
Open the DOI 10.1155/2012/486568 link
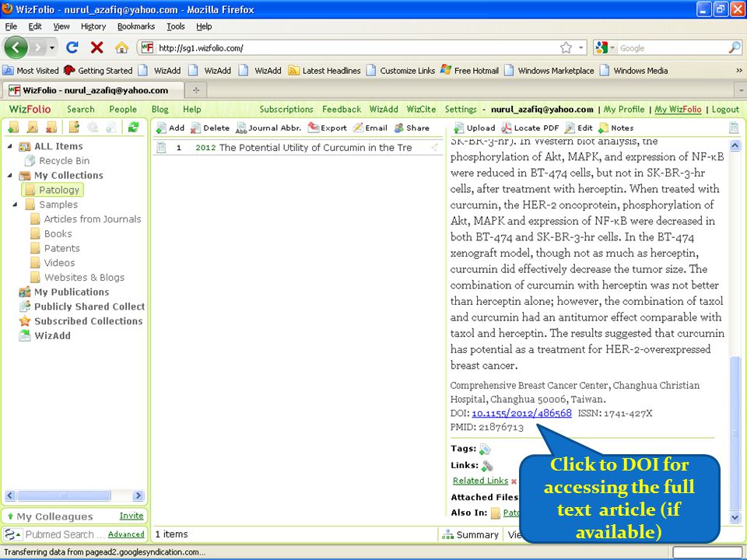[521, 413]
